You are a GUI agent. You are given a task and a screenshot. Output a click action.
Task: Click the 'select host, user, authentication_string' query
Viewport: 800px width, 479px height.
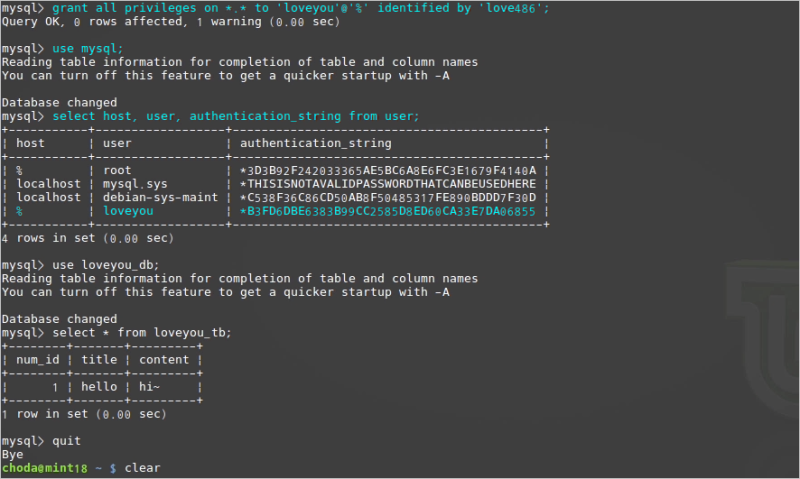coord(236,116)
